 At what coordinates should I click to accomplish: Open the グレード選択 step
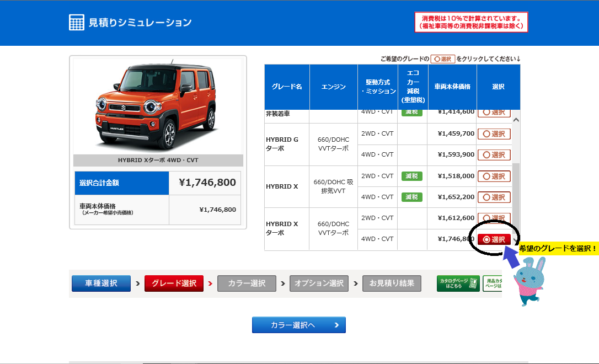click(x=174, y=283)
